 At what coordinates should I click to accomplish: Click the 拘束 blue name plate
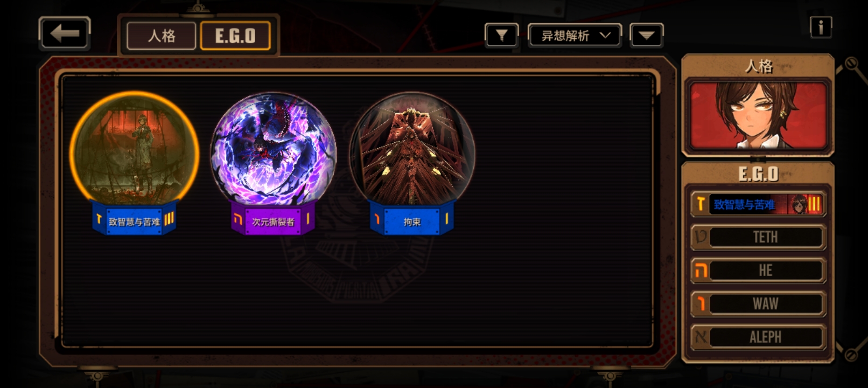click(x=412, y=221)
